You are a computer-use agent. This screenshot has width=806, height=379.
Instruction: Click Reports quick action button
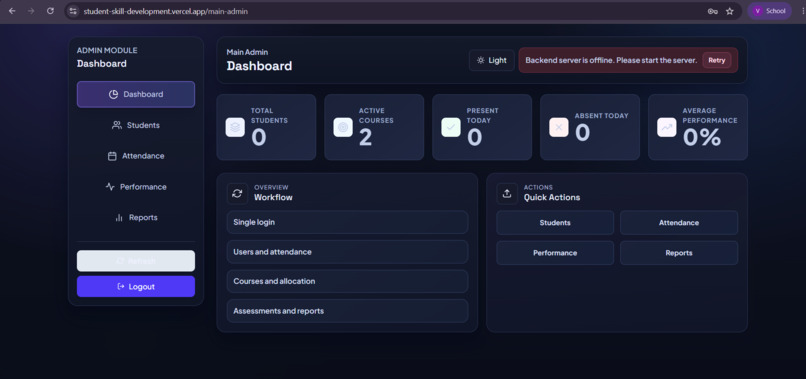tap(679, 253)
